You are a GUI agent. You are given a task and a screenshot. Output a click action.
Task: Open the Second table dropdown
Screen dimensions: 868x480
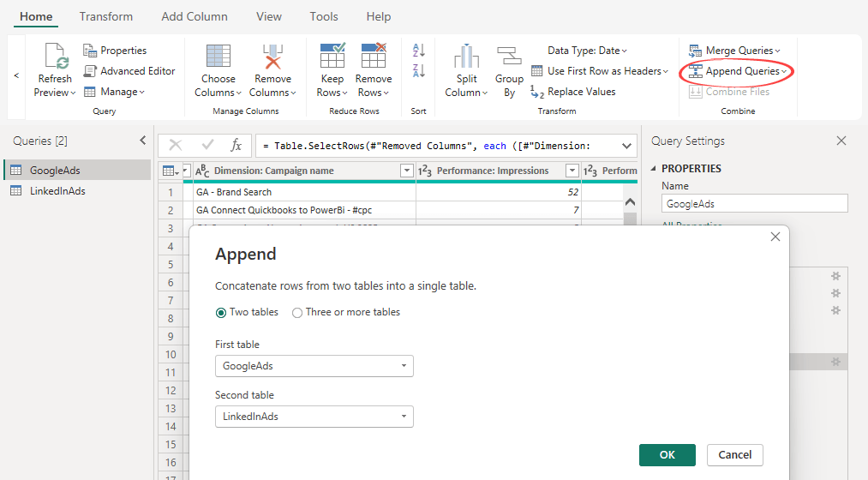[314, 417]
